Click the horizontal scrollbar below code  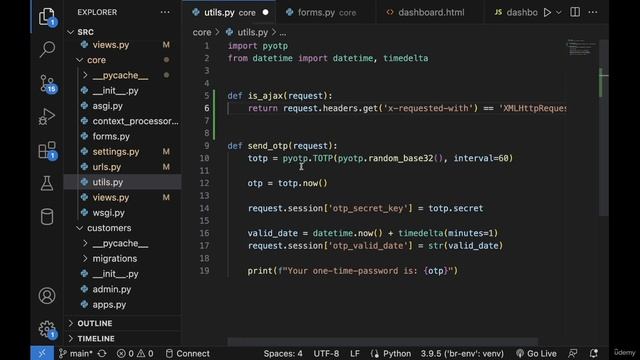(382, 341)
